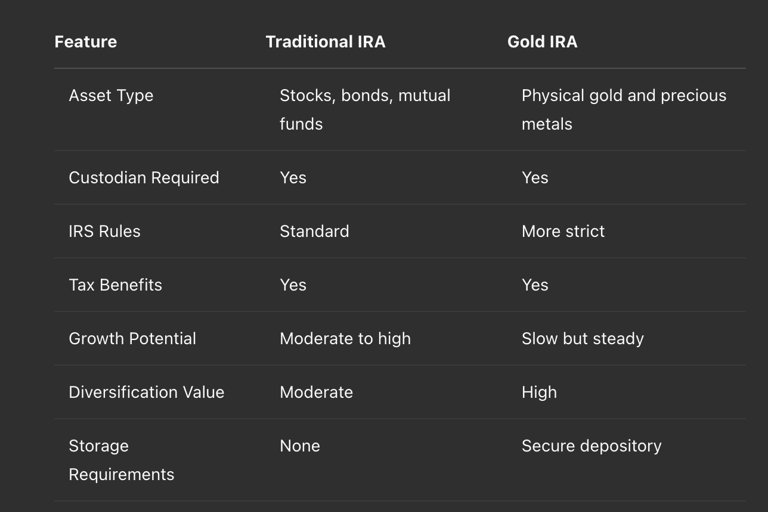This screenshot has width=768, height=512.
Task: Click the Gold IRA column header
Action: click(x=542, y=42)
